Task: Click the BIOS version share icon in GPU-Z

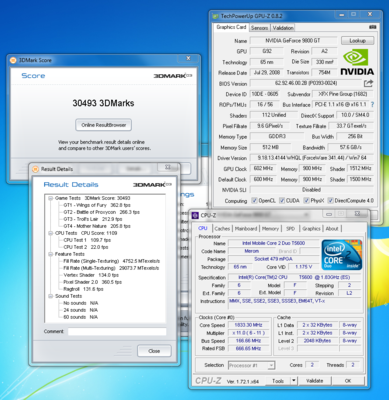Action: 368,83
